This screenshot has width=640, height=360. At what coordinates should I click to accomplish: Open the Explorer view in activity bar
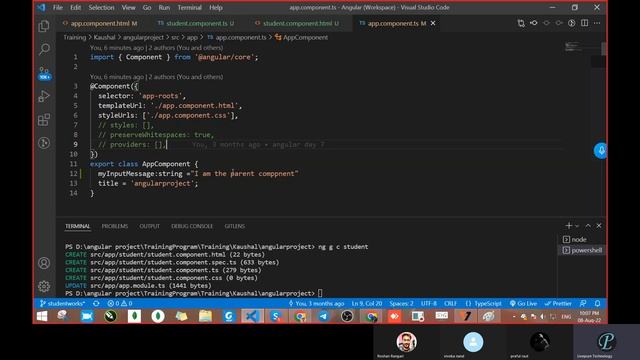(x=44, y=26)
